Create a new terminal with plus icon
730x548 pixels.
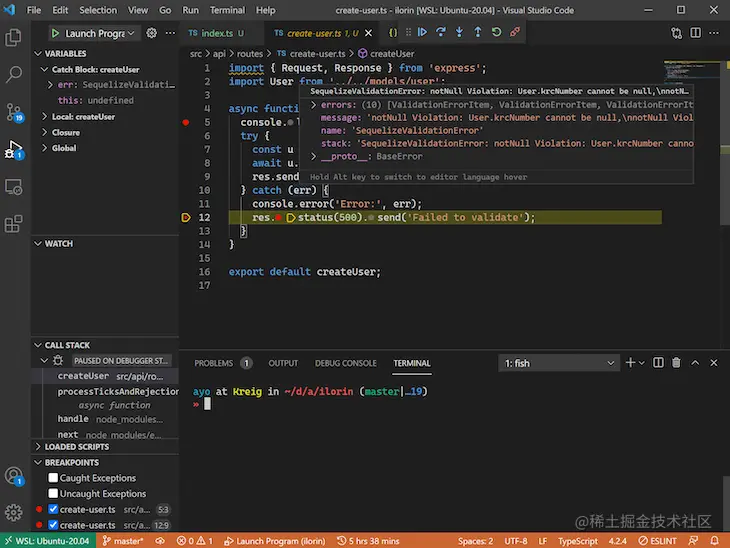point(630,363)
